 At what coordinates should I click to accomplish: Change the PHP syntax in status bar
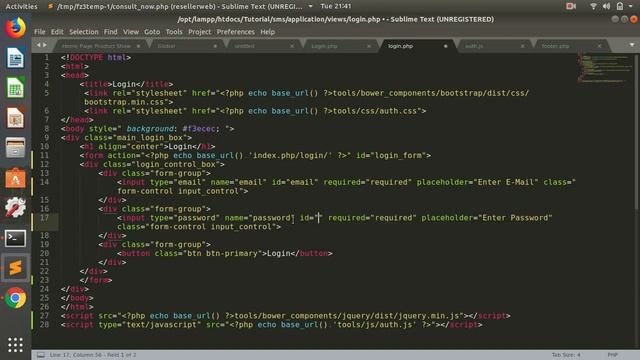(612, 355)
